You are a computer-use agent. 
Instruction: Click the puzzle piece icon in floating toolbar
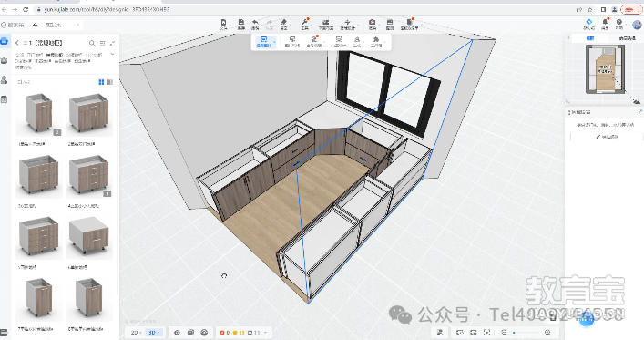pyautogui.click(x=376, y=39)
